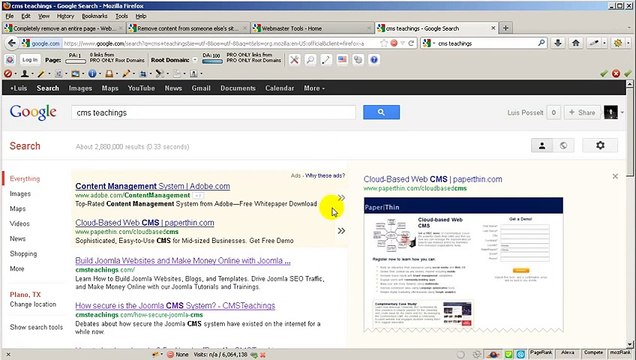Screen dimensions: 636x360
Task: Click the paperthin landing page preview thumbnail
Action: click(463, 265)
